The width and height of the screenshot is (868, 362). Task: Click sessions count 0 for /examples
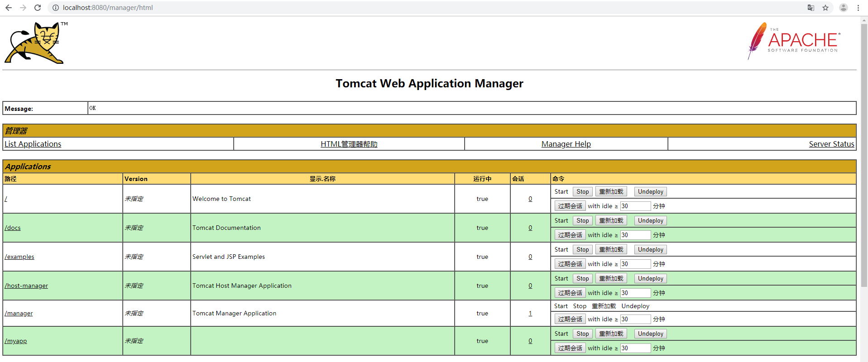click(530, 257)
